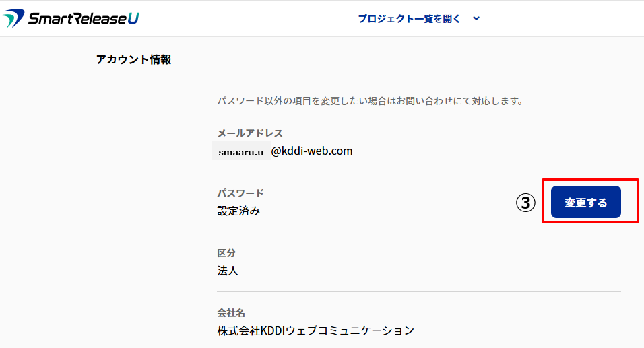Click the @kddi-web.com domain text
This screenshot has height=348, width=644.
[312, 151]
